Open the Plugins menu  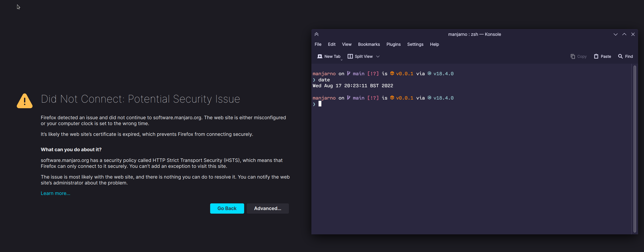pos(393,44)
